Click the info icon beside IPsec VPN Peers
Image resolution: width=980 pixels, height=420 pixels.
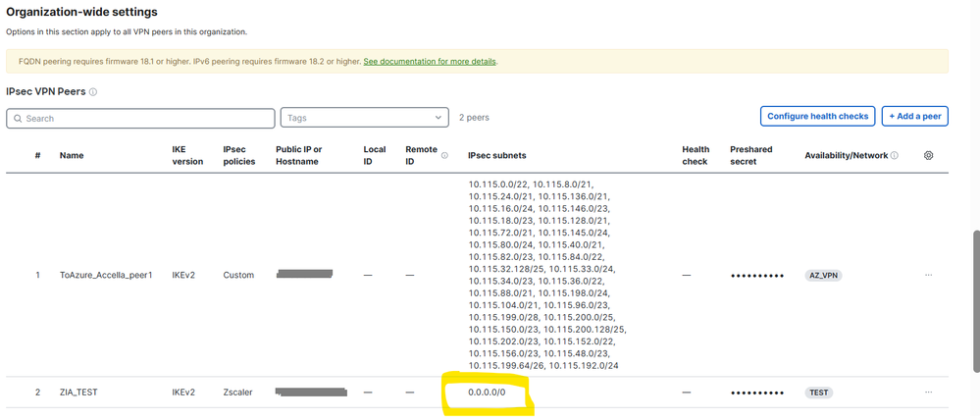click(93, 92)
